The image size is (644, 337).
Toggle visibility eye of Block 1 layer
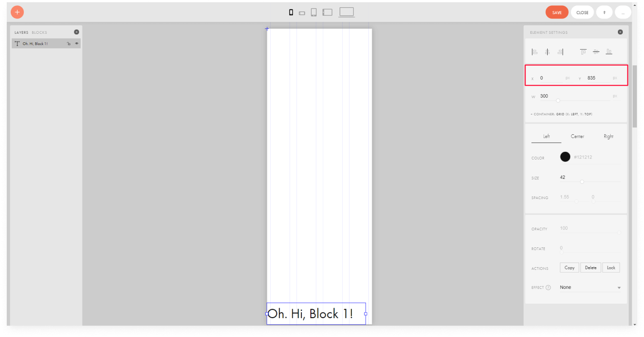click(x=77, y=44)
